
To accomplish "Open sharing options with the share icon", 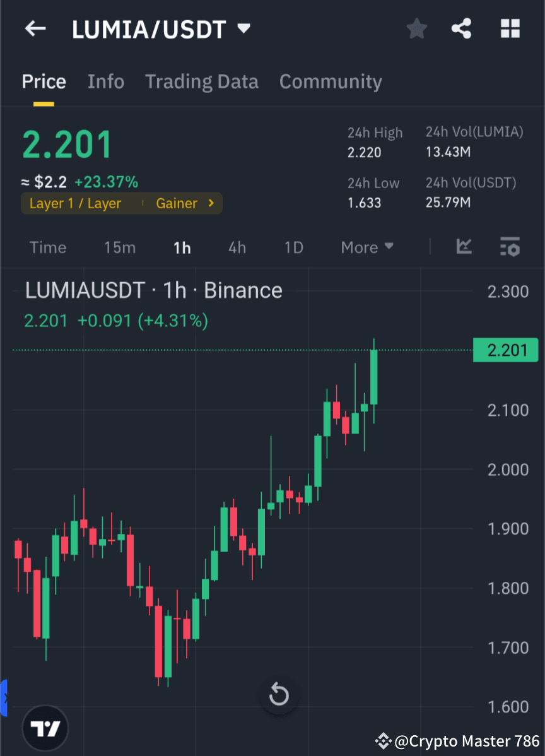I will (x=462, y=28).
